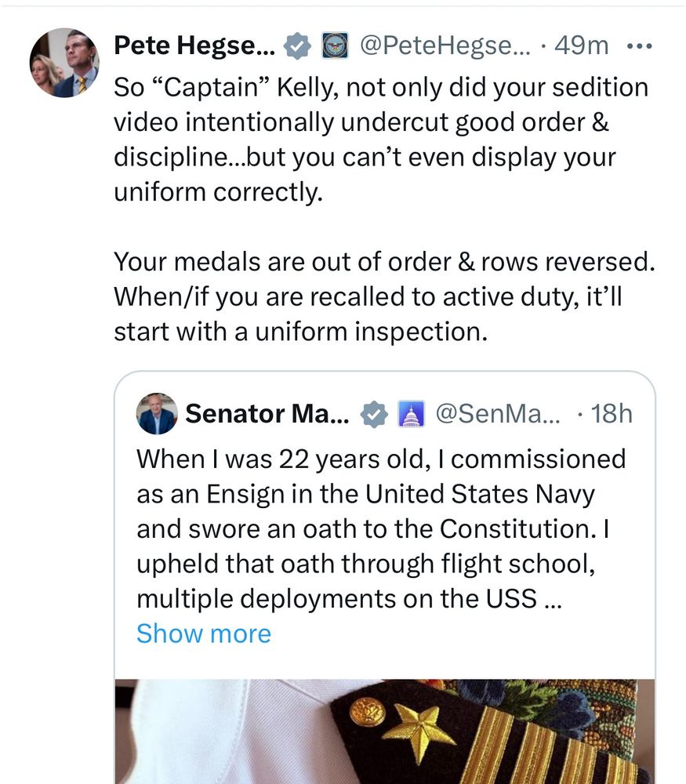Open Pete Hegseth's profile avatar photo
The image size is (686, 784).
65,64
